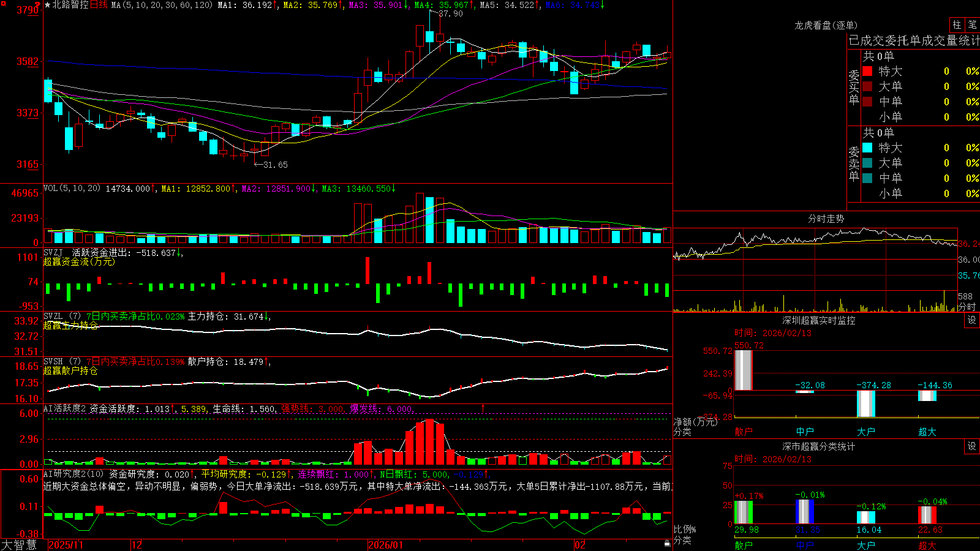This screenshot has width=980, height=551.
Task: Open settings (设) for 深圳超赢实时监控 panel
Action: (x=972, y=320)
